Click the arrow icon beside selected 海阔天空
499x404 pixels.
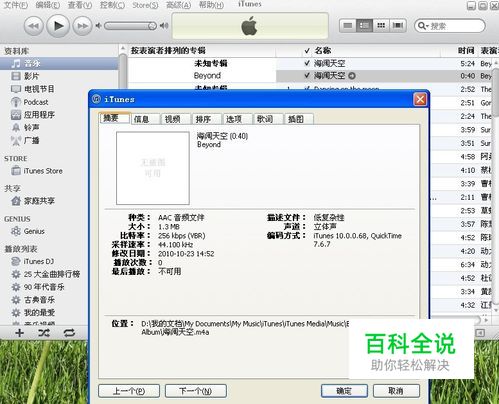(352, 76)
